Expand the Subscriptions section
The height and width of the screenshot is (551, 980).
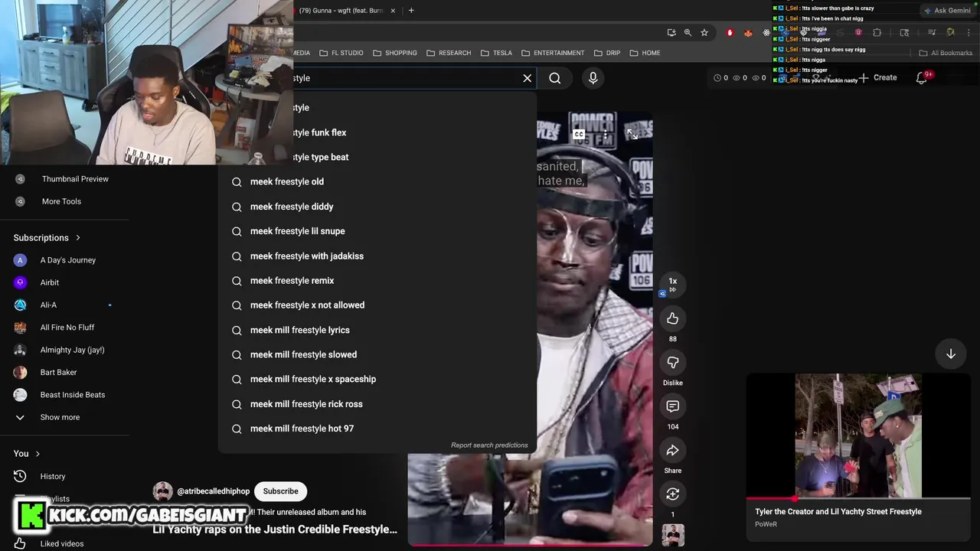(47, 237)
